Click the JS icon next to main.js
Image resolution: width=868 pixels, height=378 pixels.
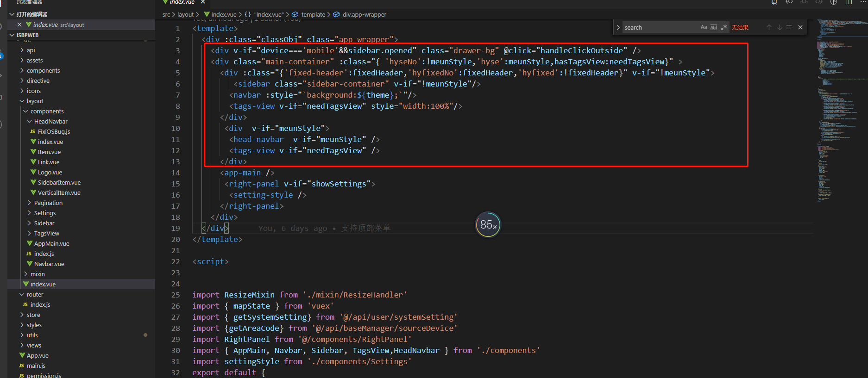tap(21, 366)
